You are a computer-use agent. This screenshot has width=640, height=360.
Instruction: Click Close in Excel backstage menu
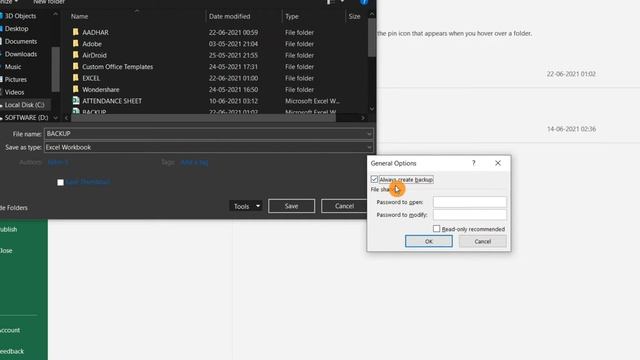[6, 251]
